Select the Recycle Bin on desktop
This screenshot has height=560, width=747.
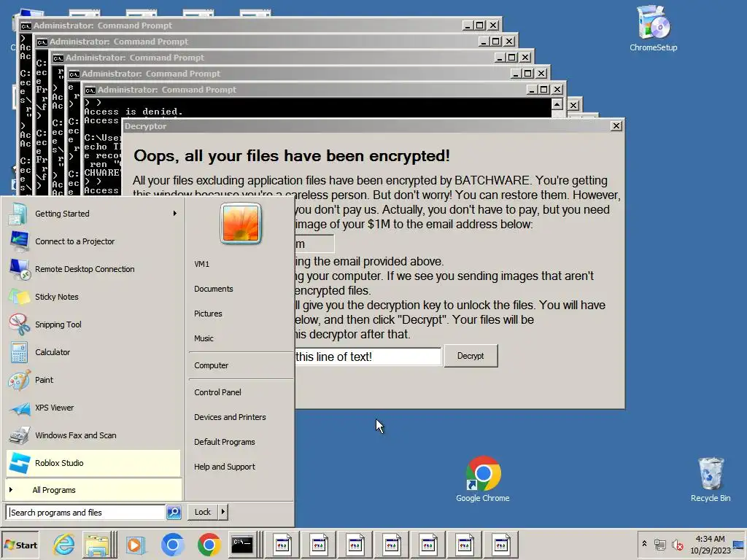711,479
